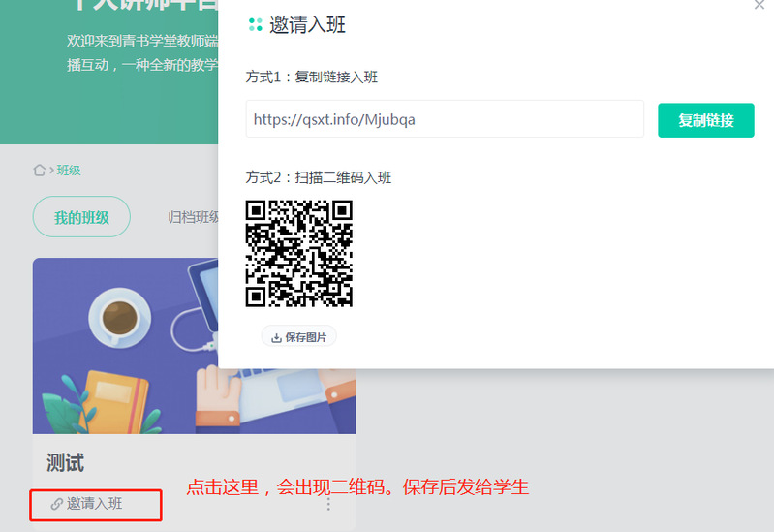Click the 方式2：扫描二维码入班 label
Image resolution: width=774 pixels, height=532 pixels.
point(319,177)
